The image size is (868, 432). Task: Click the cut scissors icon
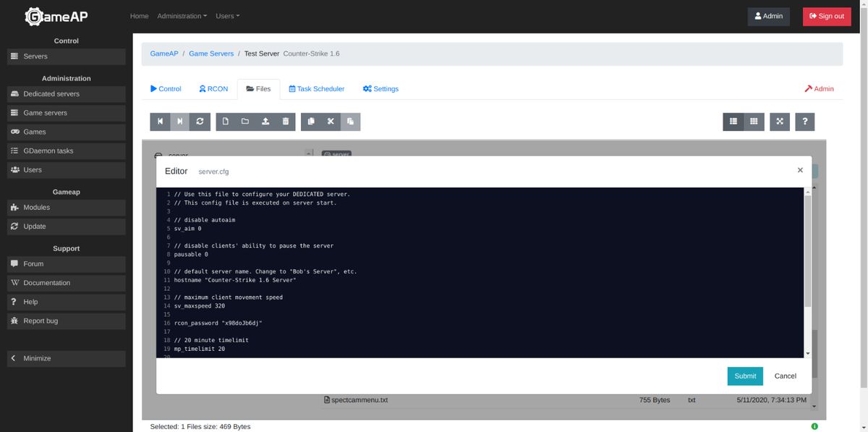click(331, 122)
